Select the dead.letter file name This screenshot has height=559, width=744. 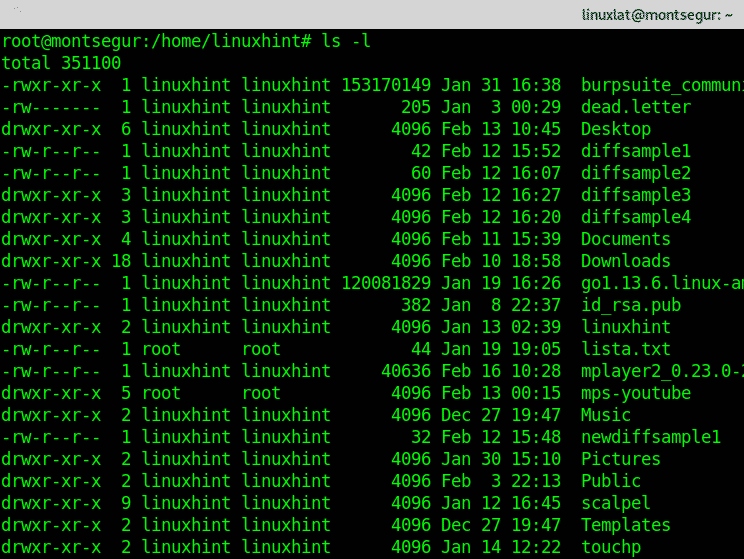coord(636,107)
